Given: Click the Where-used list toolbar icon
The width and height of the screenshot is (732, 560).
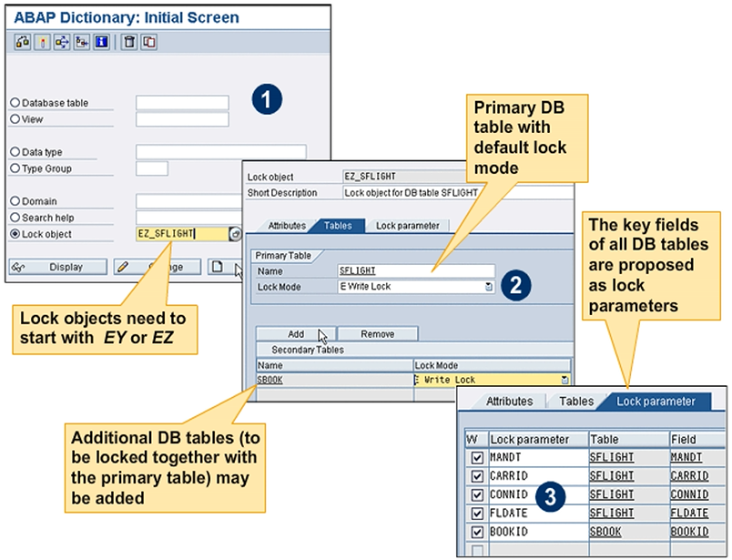Looking at the screenshot, I should [x=62, y=42].
